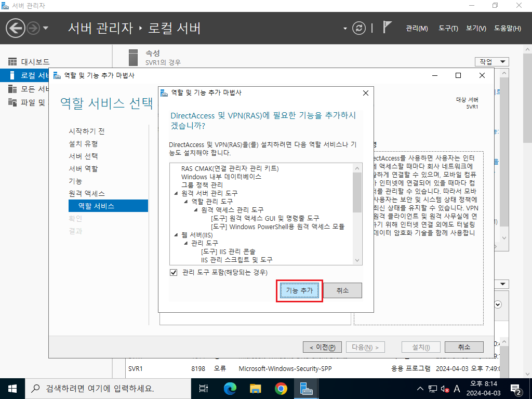This screenshot has height=399, width=532.
Task: Go to 원격 액세스 wizard step
Action: (x=87, y=193)
